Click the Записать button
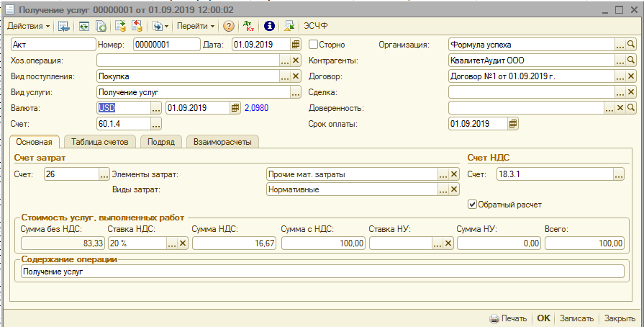 (576, 318)
